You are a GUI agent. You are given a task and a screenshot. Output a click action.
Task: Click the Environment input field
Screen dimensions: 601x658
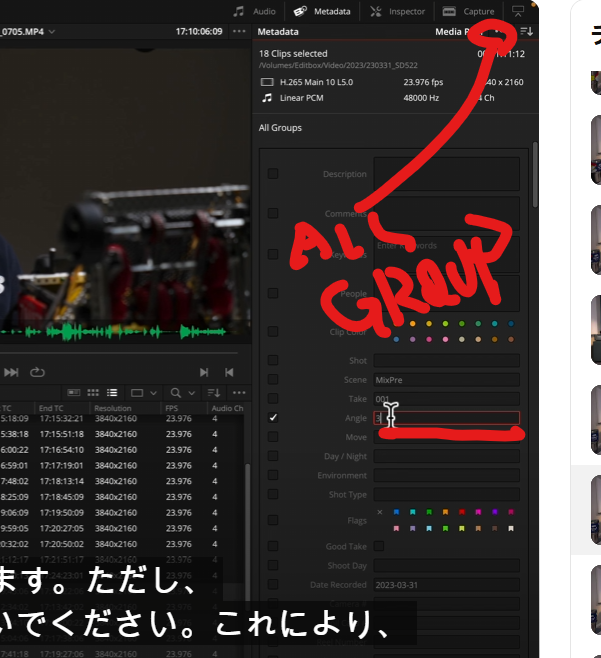(x=447, y=475)
